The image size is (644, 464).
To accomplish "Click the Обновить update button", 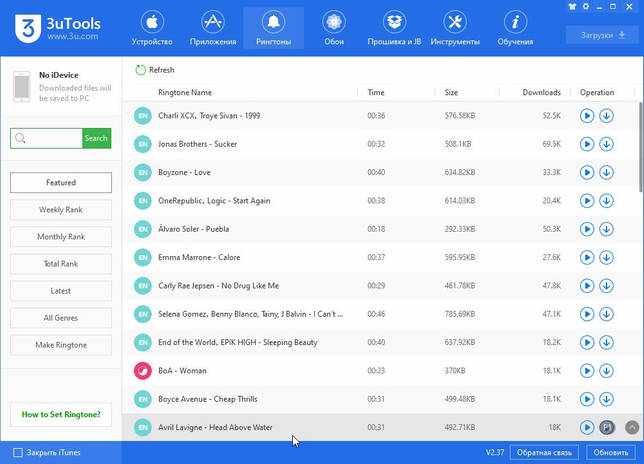I will (x=611, y=453).
